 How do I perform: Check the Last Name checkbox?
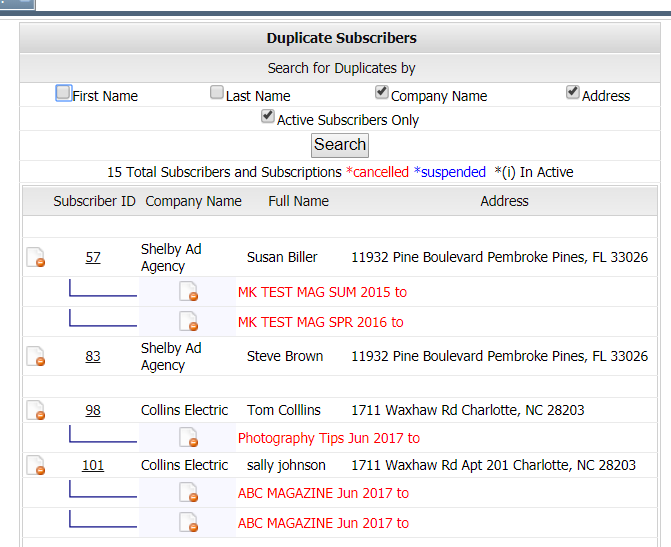[x=217, y=92]
